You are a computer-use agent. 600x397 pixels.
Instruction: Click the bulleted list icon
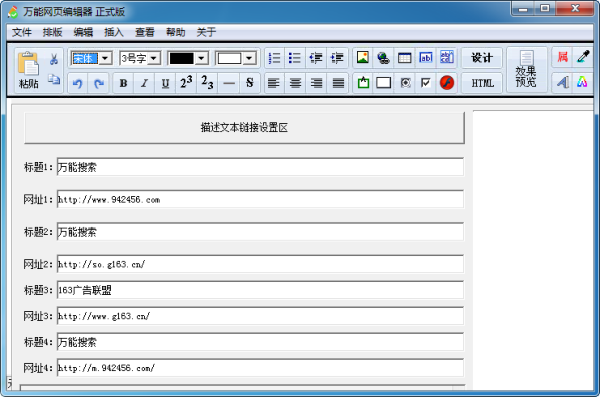point(295,58)
